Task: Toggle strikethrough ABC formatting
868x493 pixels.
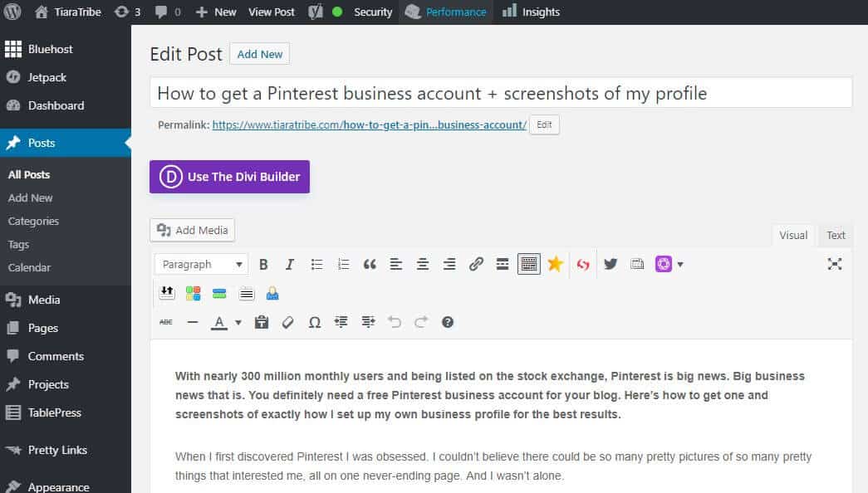Action: click(166, 322)
